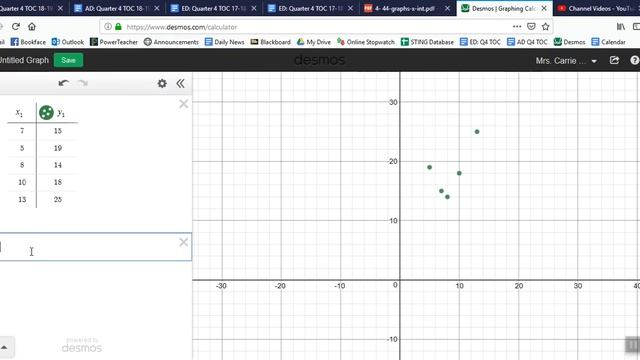640x360 pixels.
Task: Open the ED: Q4 TOC bookmark
Action: pos(480,42)
